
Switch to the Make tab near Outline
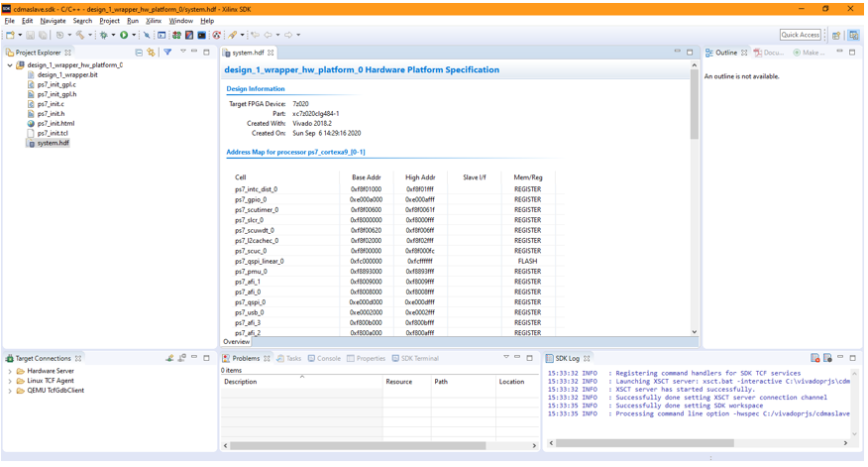coord(809,53)
